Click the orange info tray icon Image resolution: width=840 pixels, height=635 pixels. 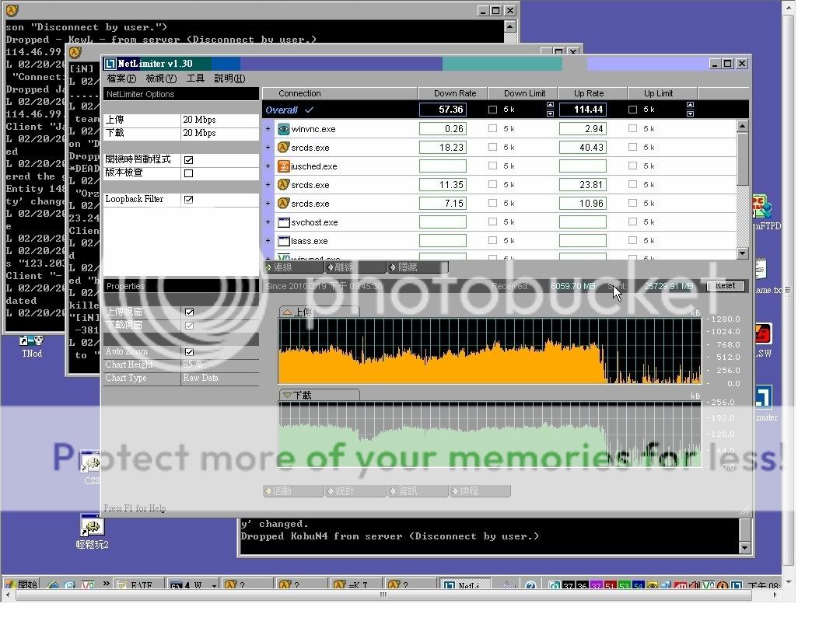pos(722,586)
